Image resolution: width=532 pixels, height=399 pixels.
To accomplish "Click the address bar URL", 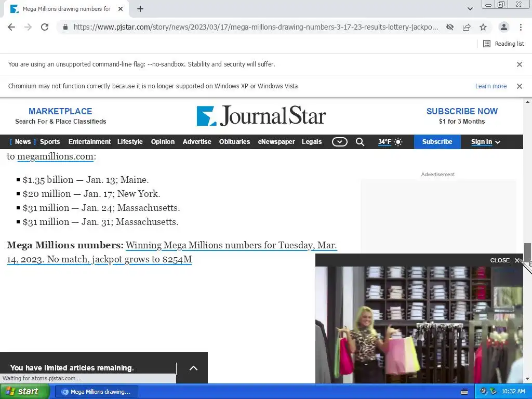I will 256,27.
